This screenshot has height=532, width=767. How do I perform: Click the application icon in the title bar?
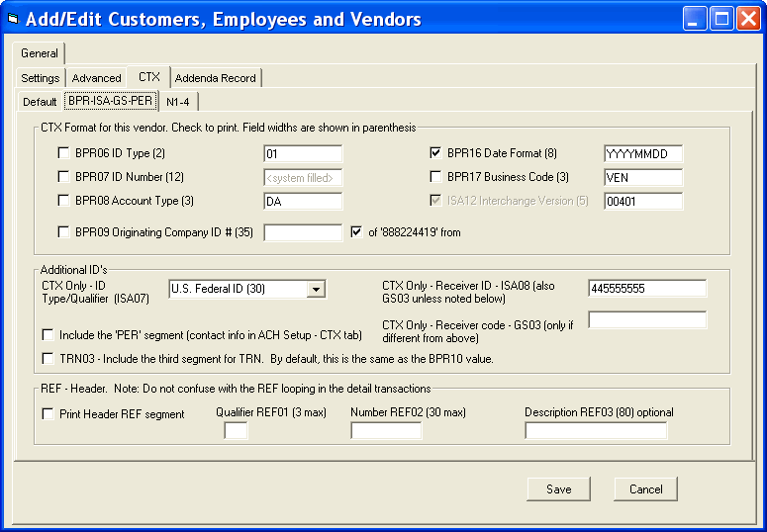pyautogui.click(x=13, y=20)
